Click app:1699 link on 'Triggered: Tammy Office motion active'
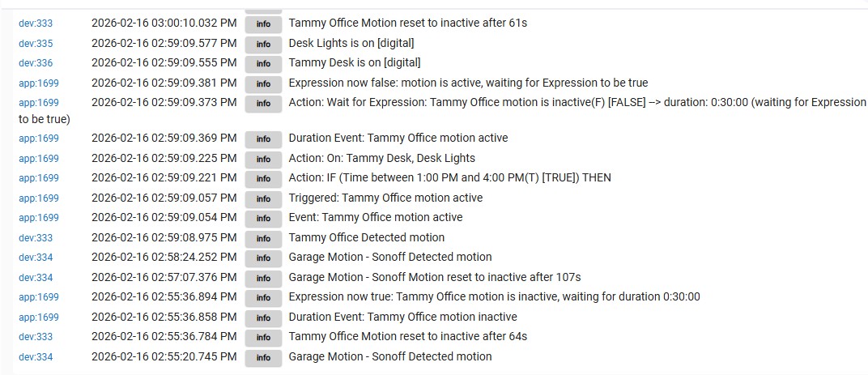The width and height of the screenshot is (868, 375). [39, 198]
